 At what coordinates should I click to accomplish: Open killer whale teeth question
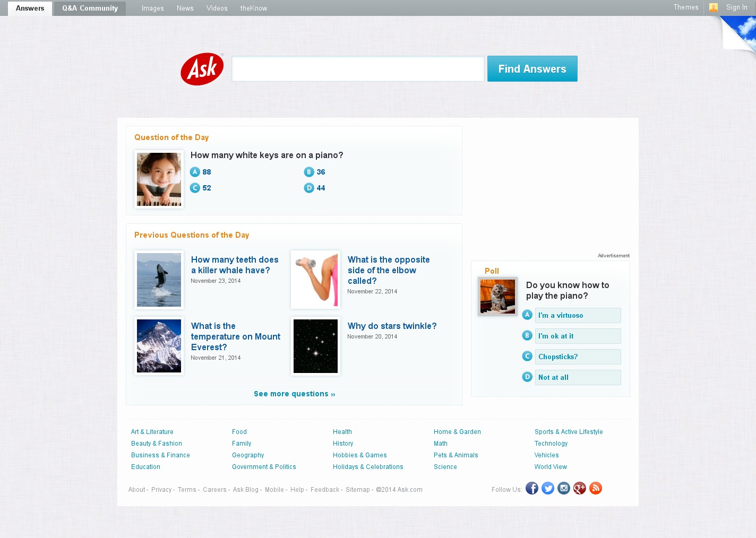(x=235, y=265)
